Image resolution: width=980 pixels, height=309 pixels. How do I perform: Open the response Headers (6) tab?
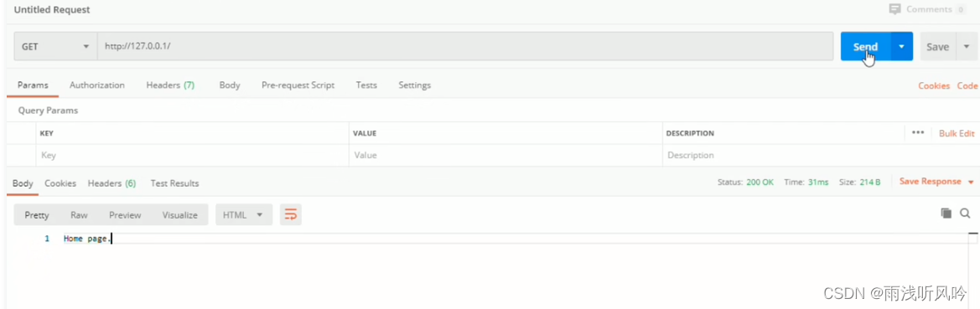pyautogui.click(x=111, y=183)
